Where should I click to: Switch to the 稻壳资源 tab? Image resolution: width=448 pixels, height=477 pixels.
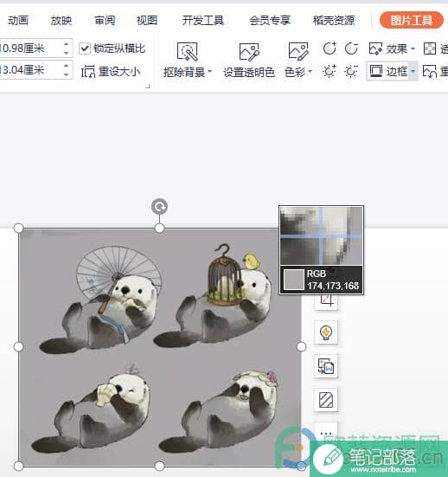coord(334,21)
